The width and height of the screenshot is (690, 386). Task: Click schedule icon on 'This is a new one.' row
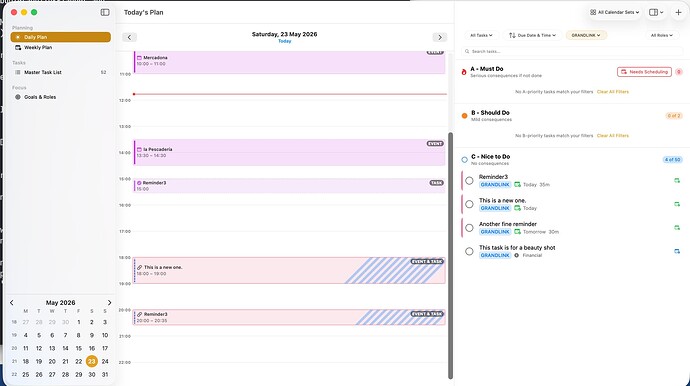[x=677, y=204]
